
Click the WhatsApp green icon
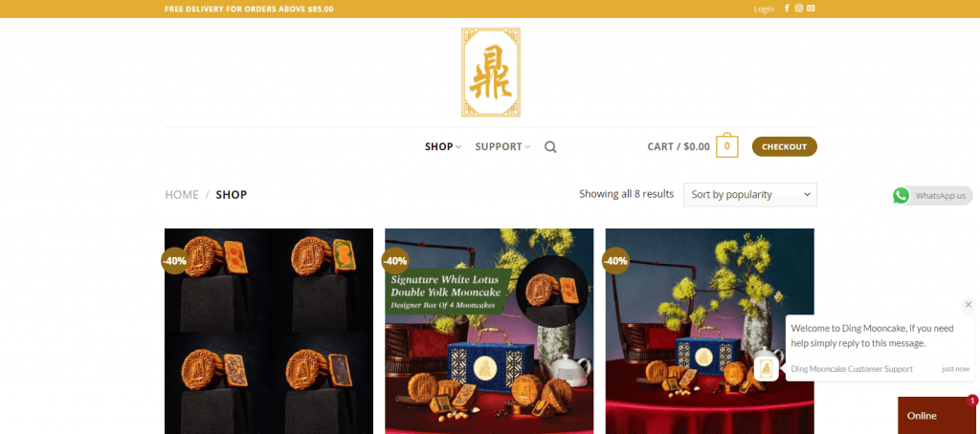[902, 195]
